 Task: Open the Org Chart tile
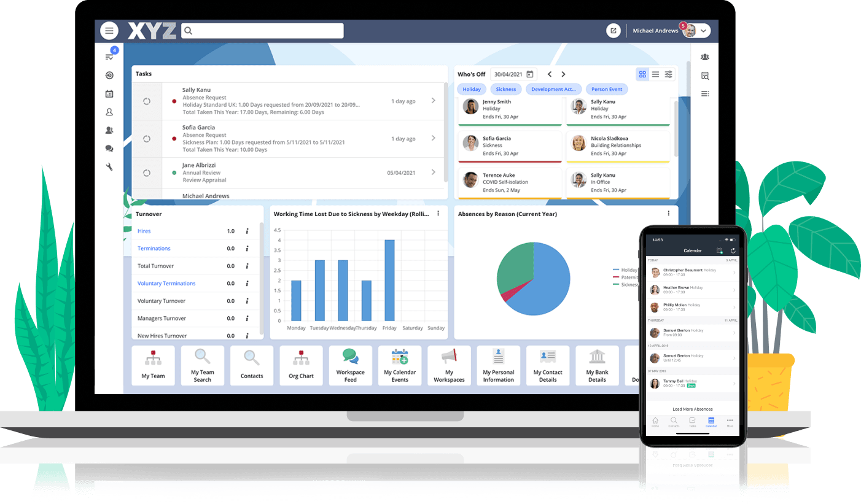(x=301, y=366)
